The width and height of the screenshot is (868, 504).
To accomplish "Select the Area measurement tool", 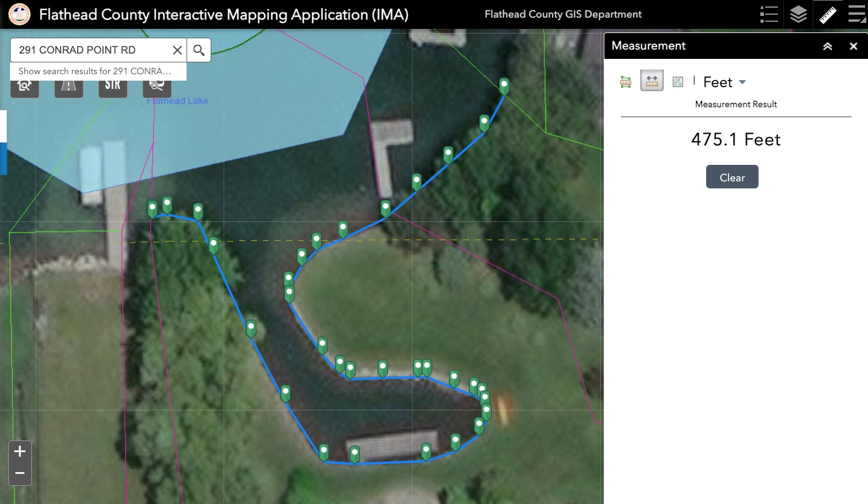I will point(626,82).
